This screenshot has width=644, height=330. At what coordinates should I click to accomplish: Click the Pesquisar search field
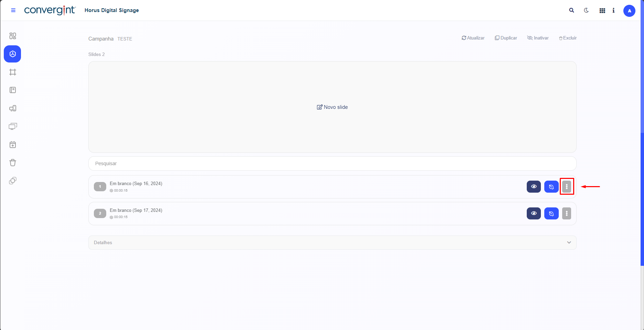pyautogui.click(x=332, y=163)
